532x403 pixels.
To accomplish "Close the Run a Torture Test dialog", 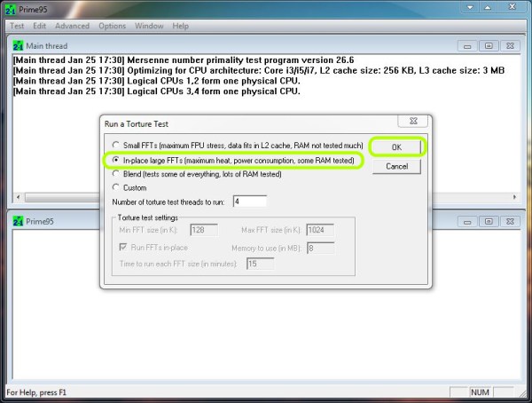I will coord(413,121).
